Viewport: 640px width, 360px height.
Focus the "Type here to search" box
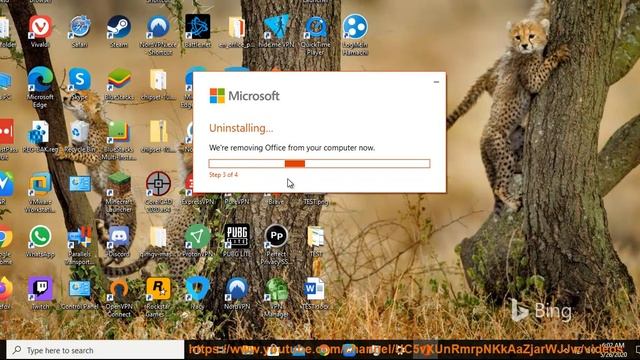pos(96,350)
